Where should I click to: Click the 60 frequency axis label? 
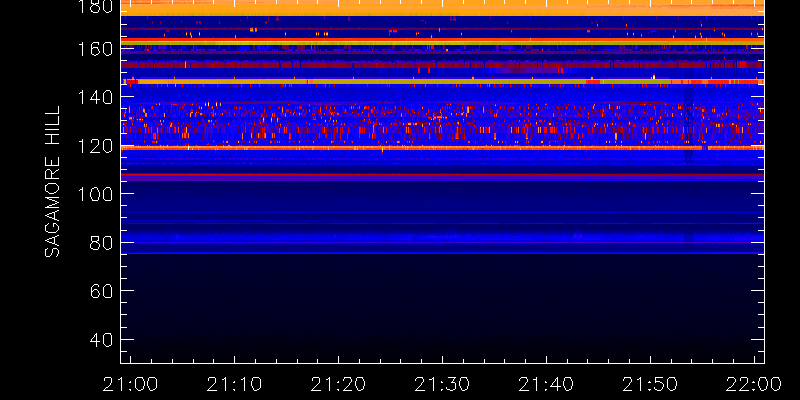coord(103,291)
